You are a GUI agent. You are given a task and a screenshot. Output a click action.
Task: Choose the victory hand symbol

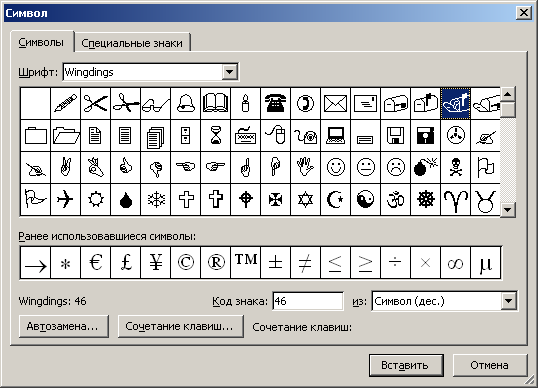pyautogui.click(x=66, y=167)
